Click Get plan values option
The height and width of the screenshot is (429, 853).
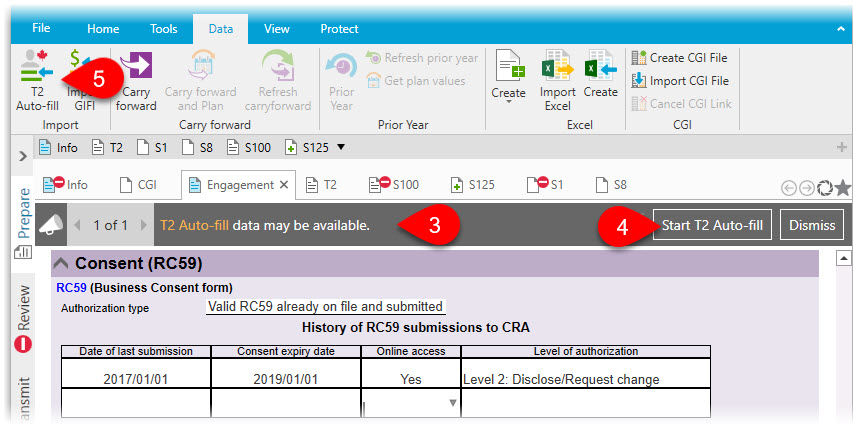416,81
